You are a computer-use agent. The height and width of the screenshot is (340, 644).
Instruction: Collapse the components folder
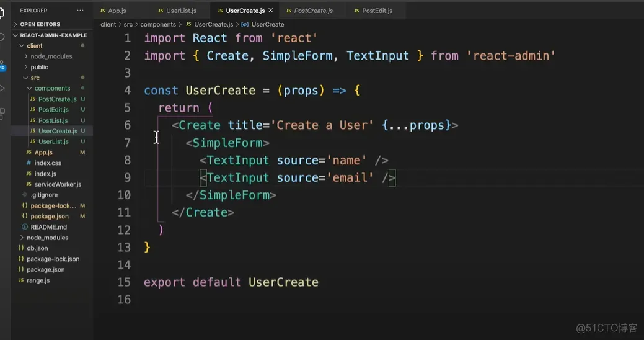(x=52, y=88)
